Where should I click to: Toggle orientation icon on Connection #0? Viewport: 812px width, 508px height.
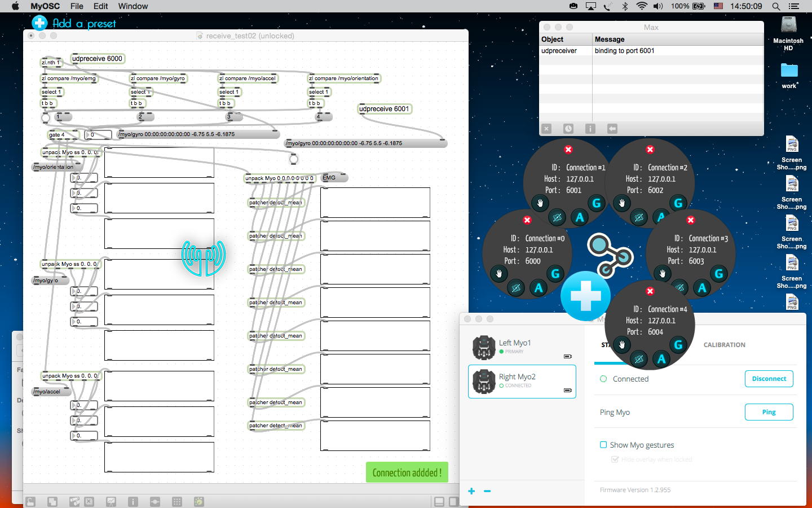[516, 288]
